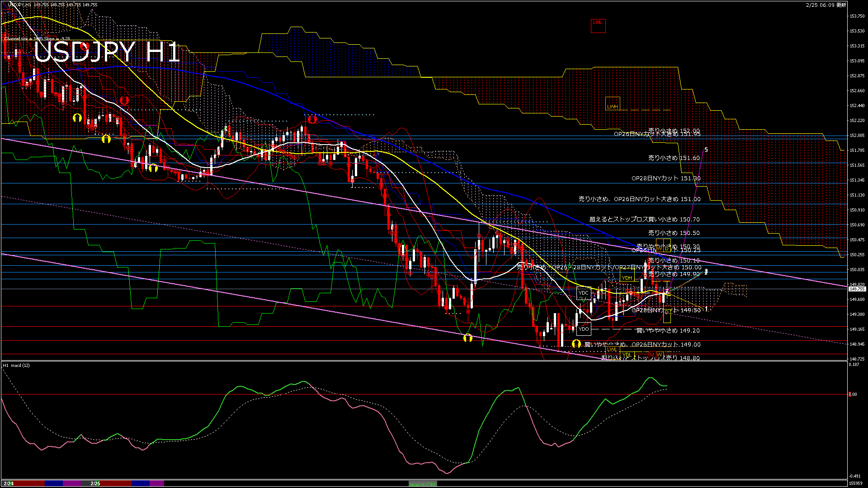Click the orange LWH level tag
Image resolution: width=868 pixels, height=488 pixels.
613,103
